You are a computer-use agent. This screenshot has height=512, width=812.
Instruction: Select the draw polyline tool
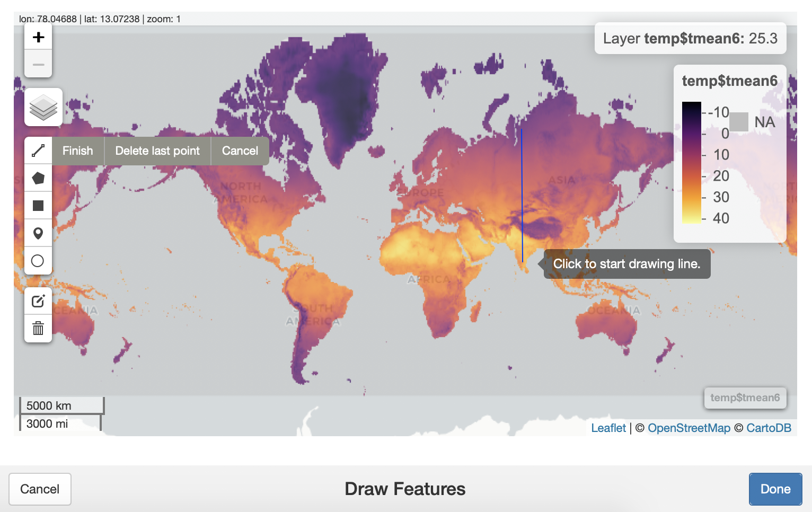pos(38,151)
